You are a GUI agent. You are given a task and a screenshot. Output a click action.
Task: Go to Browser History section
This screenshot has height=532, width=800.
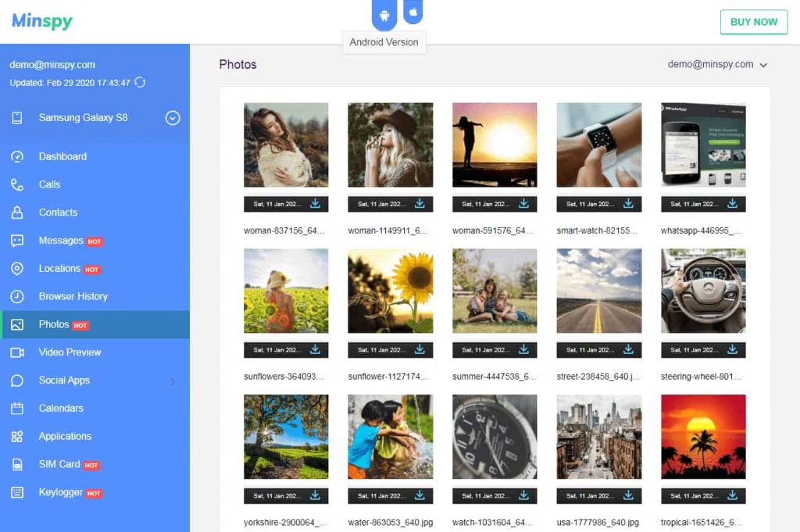coord(73,296)
